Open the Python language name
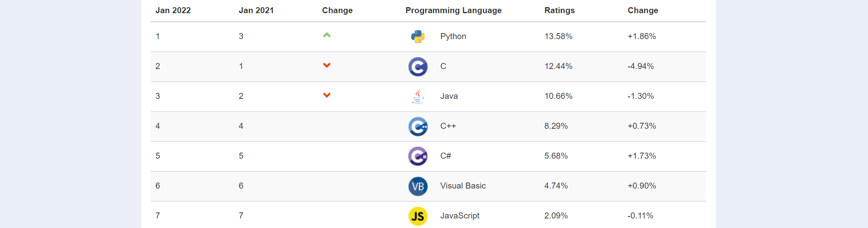868x228 pixels. pyautogui.click(x=453, y=36)
